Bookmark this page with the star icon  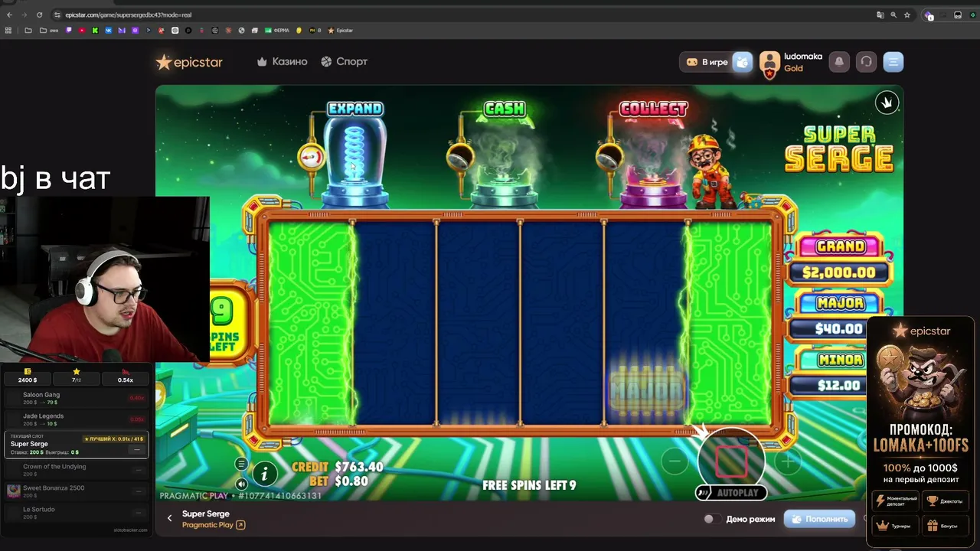coord(907,15)
